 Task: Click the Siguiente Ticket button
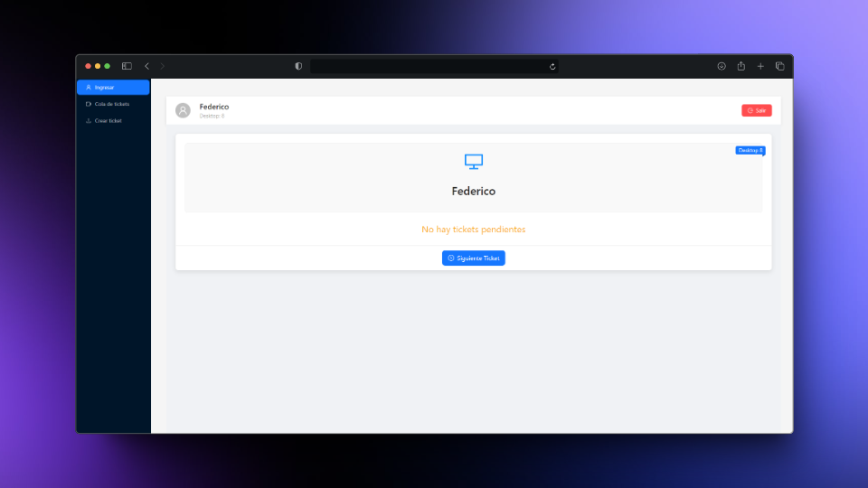[474, 258]
